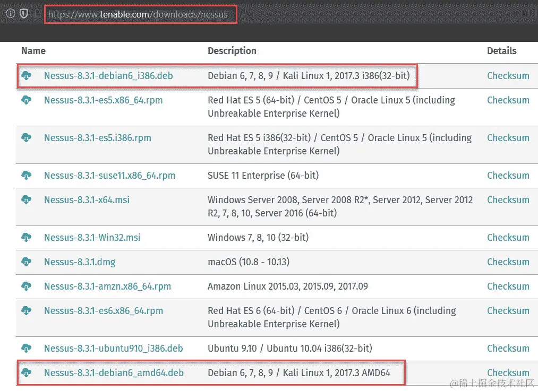538x392 pixels.
Task: Open Checksum for ubuntu910_i386.deb row
Action: (x=508, y=349)
